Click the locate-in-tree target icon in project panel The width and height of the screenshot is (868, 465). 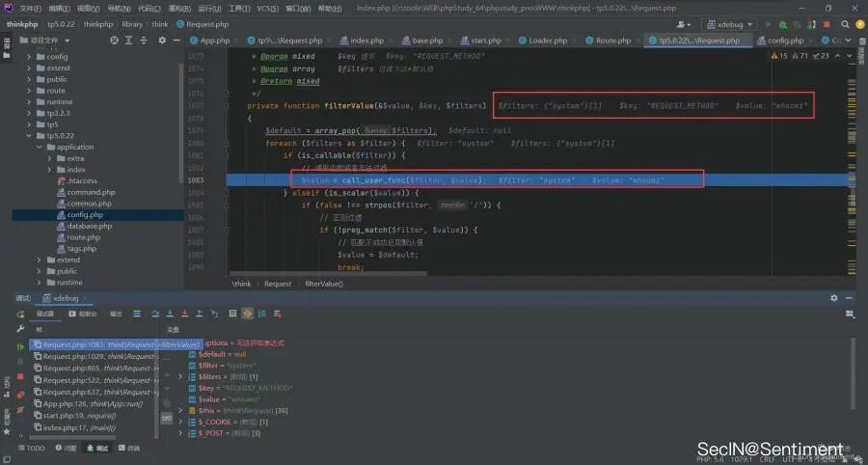pos(114,41)
